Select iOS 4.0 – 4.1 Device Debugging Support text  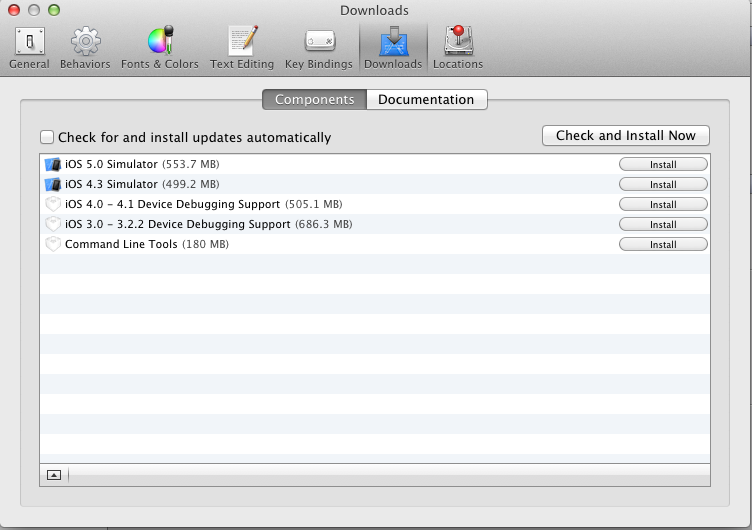click(173, 204)
